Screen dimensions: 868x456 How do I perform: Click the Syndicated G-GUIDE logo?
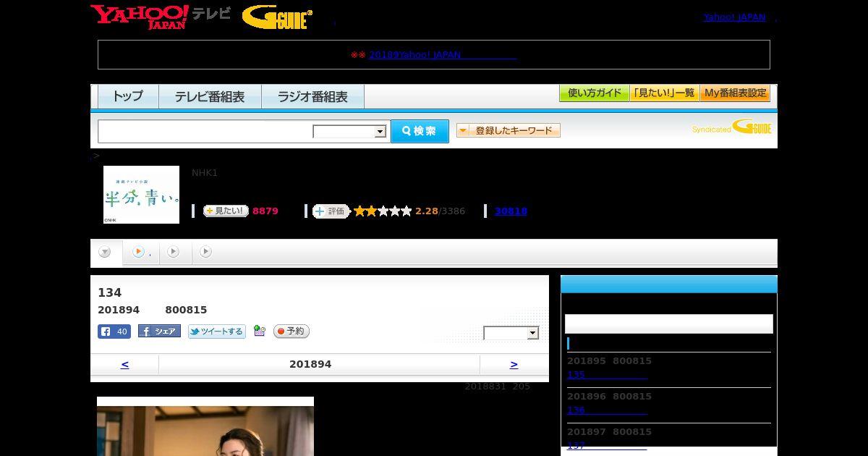[731, 128]
